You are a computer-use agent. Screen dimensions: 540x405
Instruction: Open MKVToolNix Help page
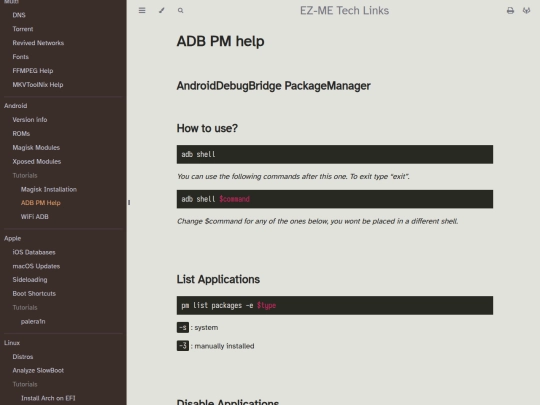coord(38,85)
